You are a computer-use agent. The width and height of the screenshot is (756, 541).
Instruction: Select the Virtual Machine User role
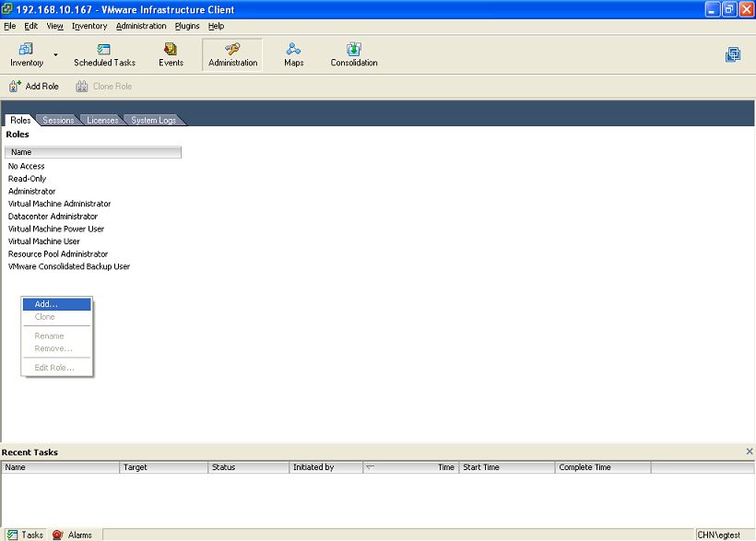tap(44, 241)
